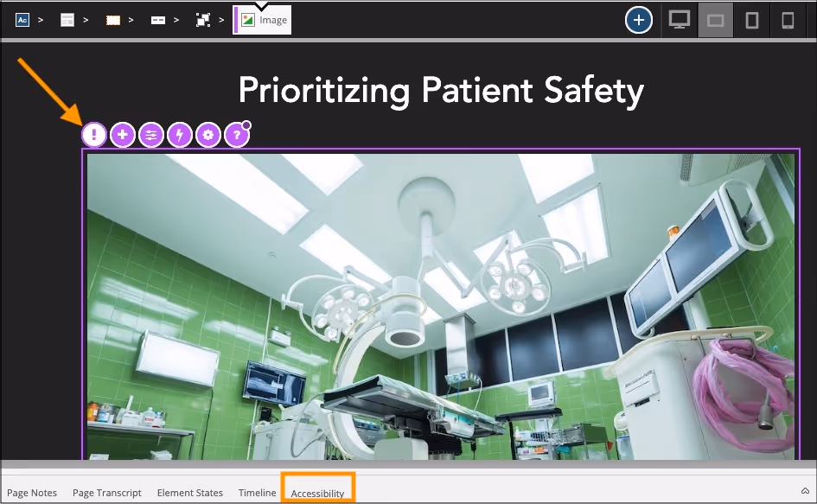
Task: Switch to desktop display preview
Action: tap(680, 21)
